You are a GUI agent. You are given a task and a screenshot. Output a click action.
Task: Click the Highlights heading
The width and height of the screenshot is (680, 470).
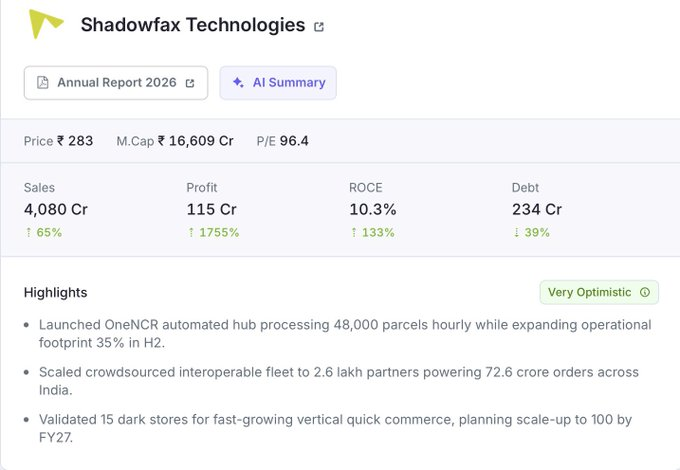pyautogui.click(x=56, y=292)
